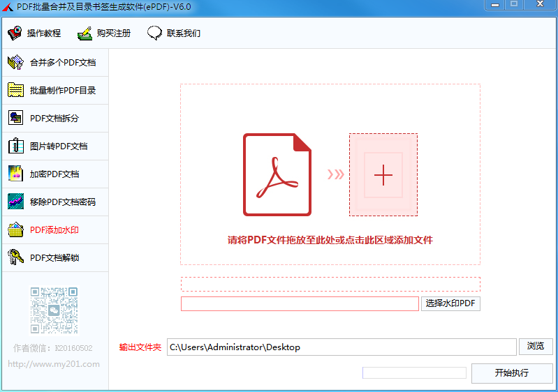Switch to 批量制作PDF目录 tab
The width and height of the screenshot is (558, 392).
(x=55, y=90)
